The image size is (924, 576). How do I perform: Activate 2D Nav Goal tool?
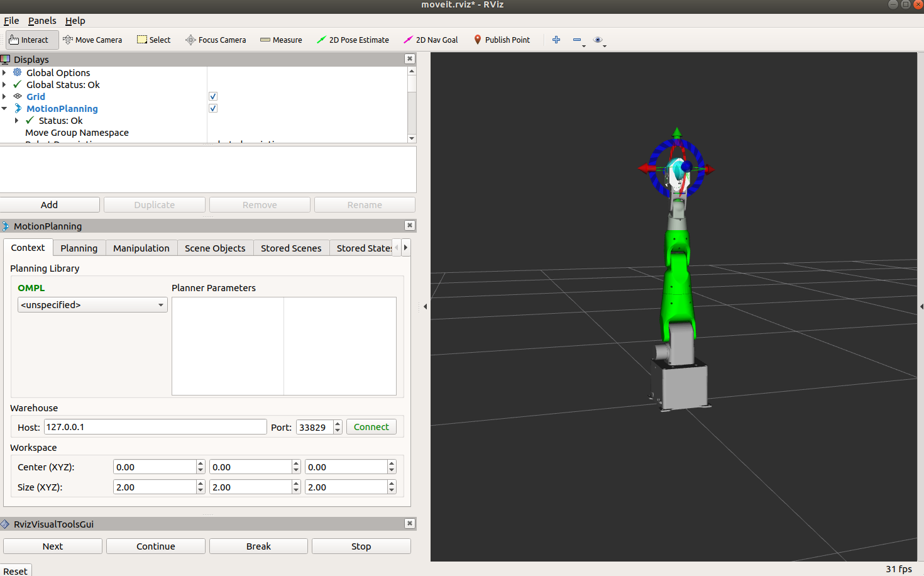(431, 40)
